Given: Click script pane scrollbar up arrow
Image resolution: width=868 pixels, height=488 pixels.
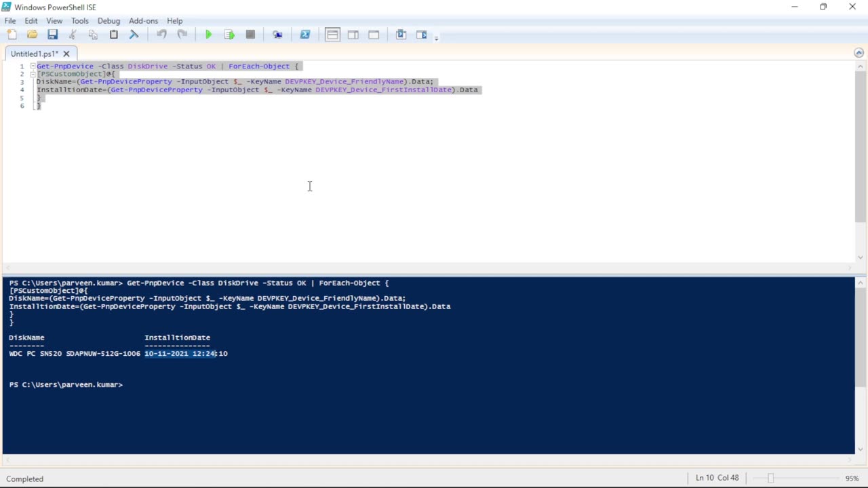Looking at the screenshot, I should pyautogui.click(x=861, y=66).
